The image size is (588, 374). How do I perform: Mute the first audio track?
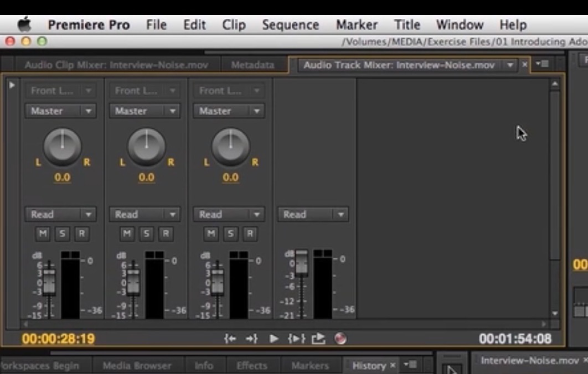pyautogui.click(x=43, y=234)
